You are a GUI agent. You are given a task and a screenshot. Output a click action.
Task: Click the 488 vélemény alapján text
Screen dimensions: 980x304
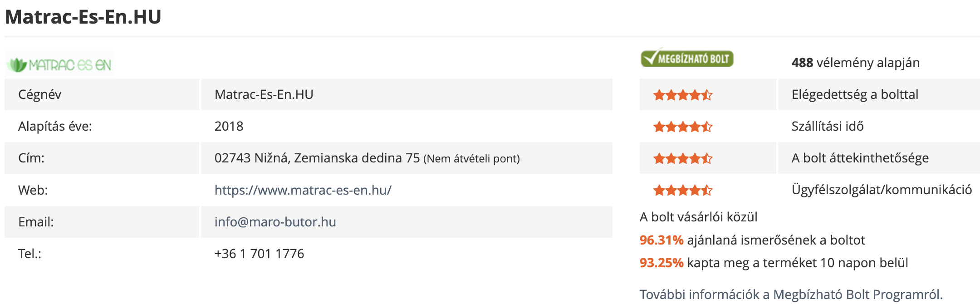pos(855,63)
